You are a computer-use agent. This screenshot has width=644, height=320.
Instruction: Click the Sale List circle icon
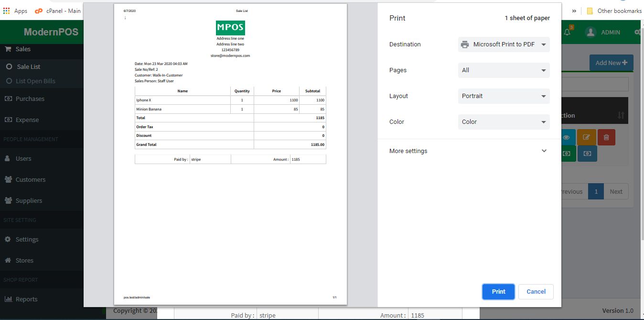(x=9, y=67)
